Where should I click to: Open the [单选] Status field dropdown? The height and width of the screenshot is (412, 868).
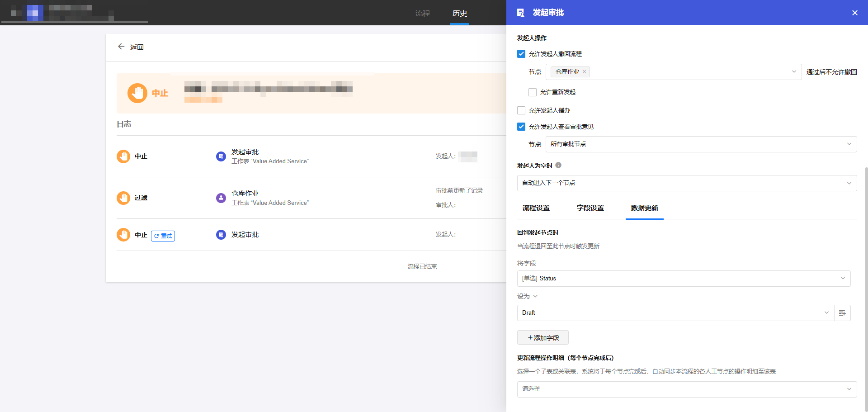(x=684, y=279)
